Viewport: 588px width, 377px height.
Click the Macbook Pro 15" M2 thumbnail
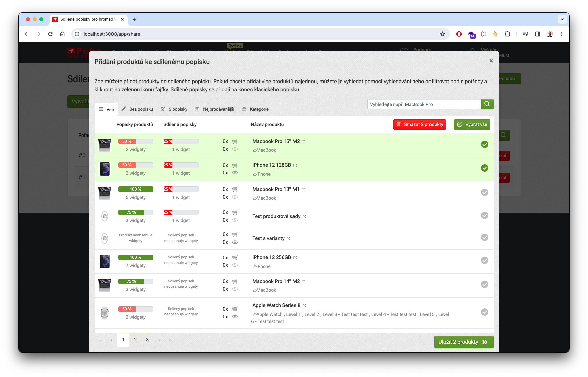click(x=105, y=145)
